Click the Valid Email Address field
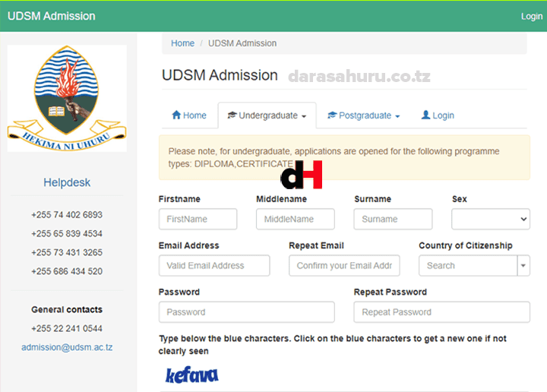 pos(214,265)
